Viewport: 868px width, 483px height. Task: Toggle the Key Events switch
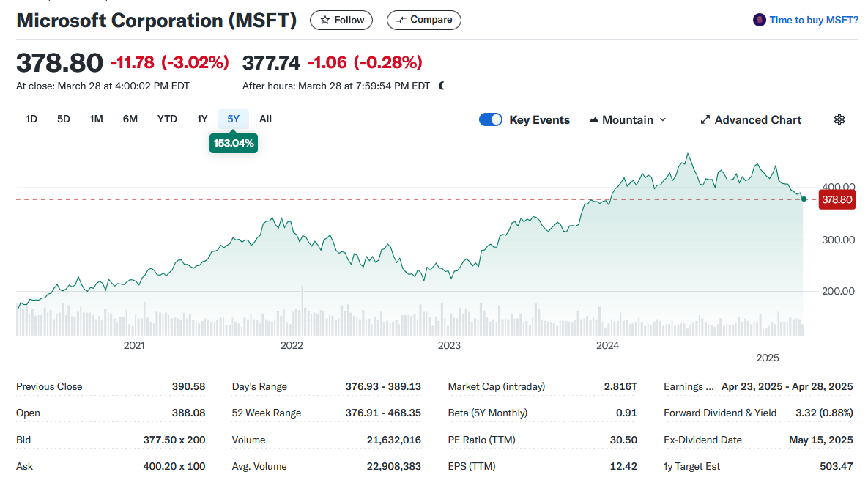(491, 119)
